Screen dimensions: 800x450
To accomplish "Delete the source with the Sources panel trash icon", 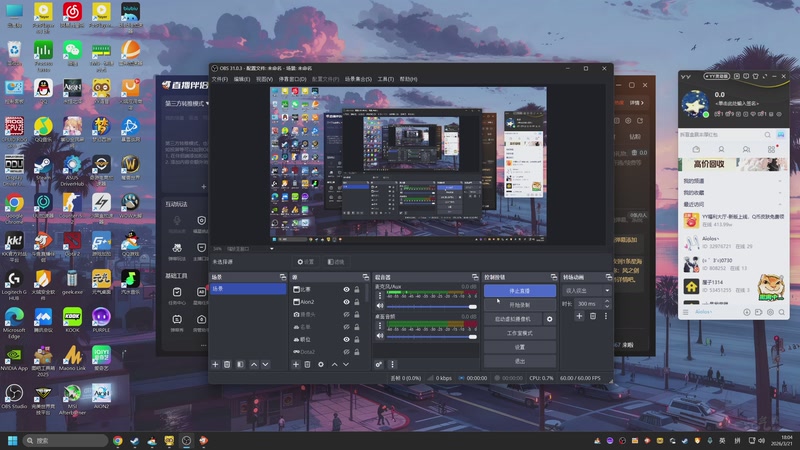I will click(308, 364).
